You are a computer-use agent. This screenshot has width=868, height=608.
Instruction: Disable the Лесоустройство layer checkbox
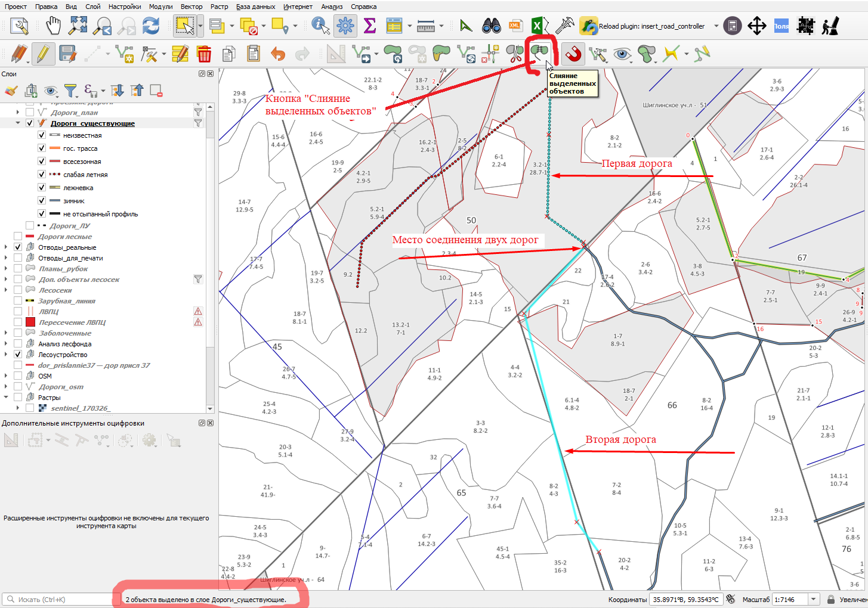18,355
